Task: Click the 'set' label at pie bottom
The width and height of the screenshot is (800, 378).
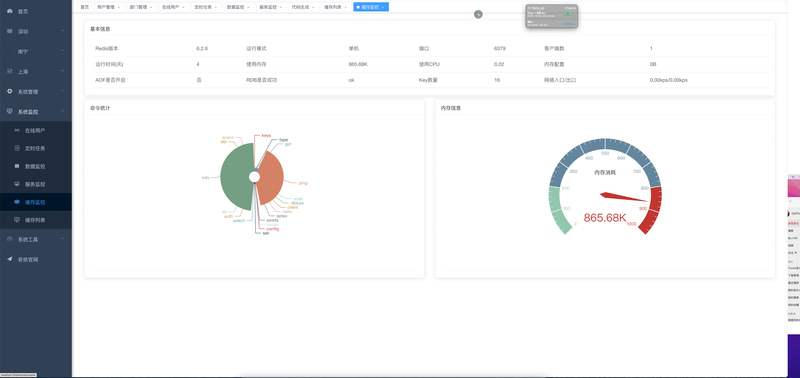Action: point(265,233)
